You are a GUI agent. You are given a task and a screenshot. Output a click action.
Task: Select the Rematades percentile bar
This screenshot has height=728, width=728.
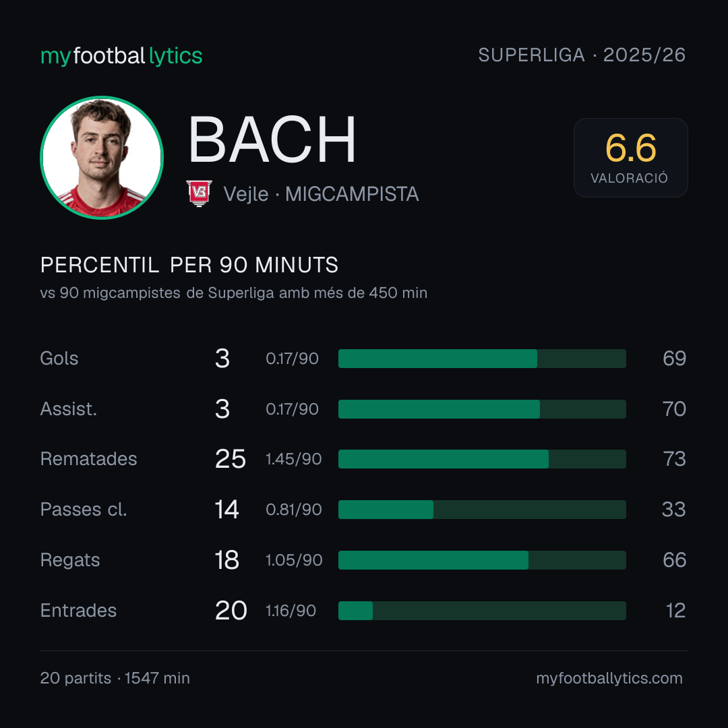[x=482, y=459]
